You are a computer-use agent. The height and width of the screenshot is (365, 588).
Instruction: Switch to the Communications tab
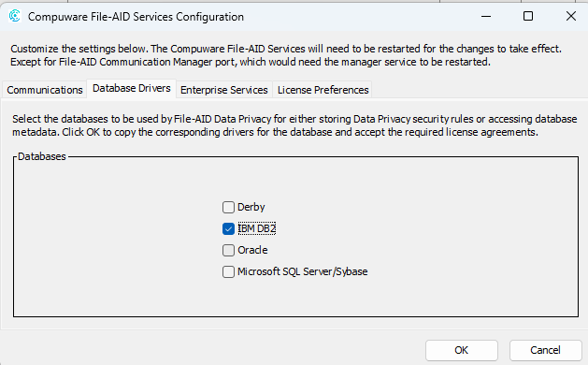coord(45,90)
